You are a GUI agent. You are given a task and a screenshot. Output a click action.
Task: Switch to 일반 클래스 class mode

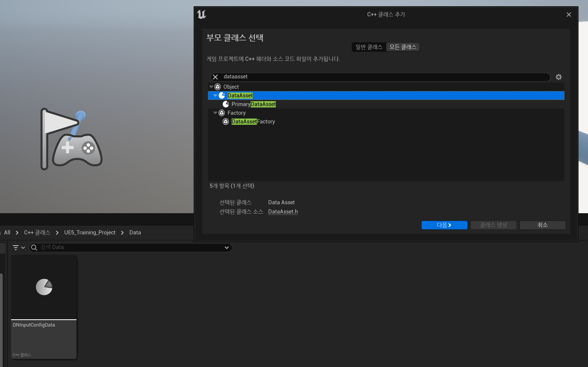pyautogui.click(x=369, y=47)
